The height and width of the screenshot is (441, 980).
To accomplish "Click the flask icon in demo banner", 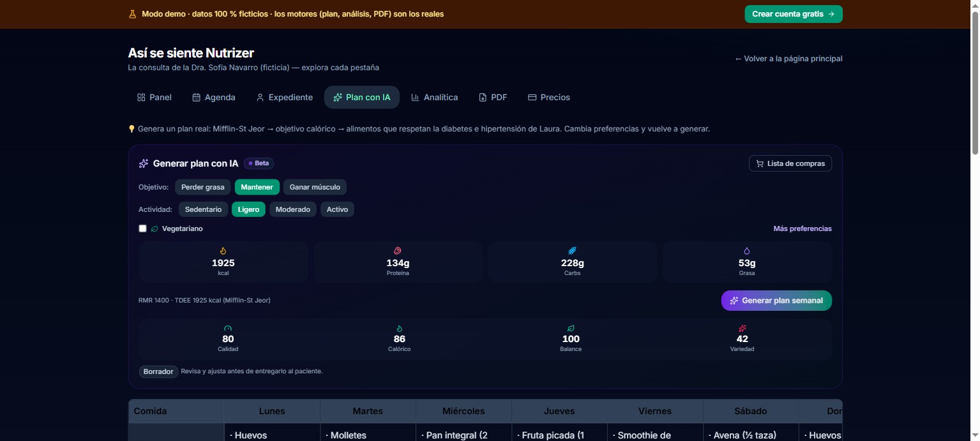I will (133, 14).
